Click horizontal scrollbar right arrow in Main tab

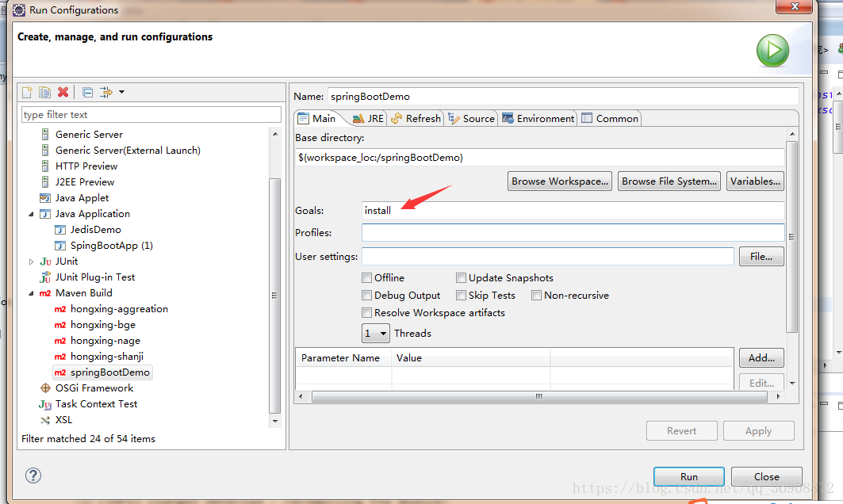pyautogui.click(x=779, y=396)
